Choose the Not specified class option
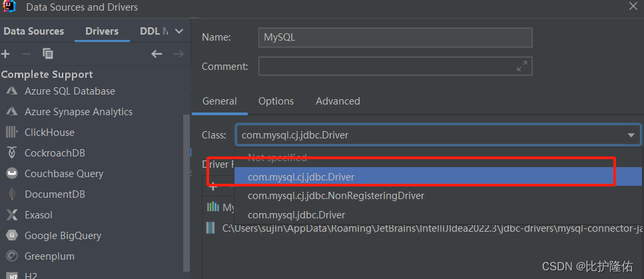Image resolution: width=644 pixels, height=279 pixels. click(x=438, y=157)
